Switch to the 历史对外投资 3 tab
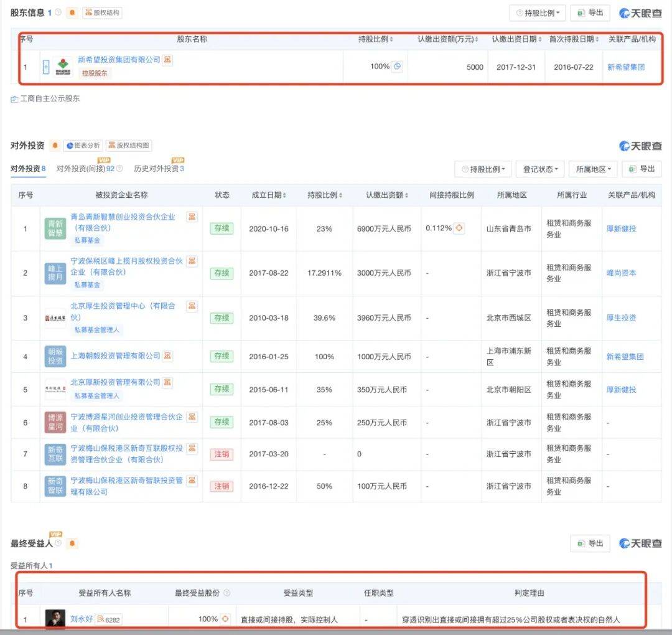672x635 pixels. click(159, 169)
